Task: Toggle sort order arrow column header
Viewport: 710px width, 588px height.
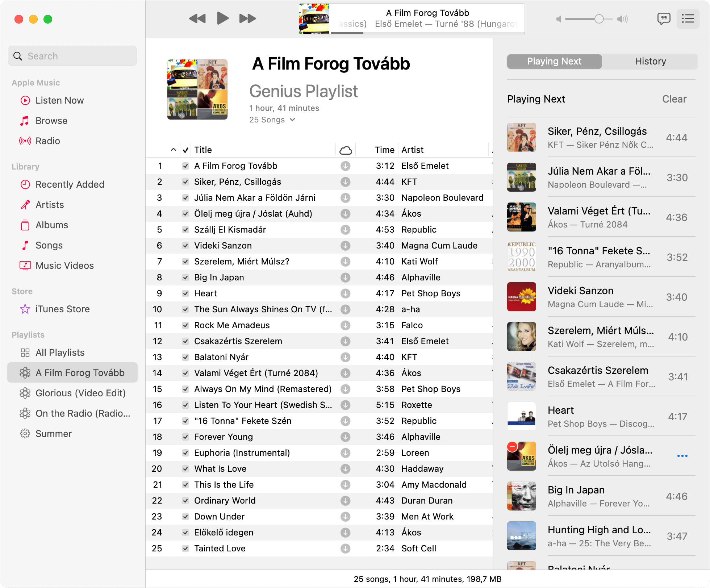Action: pyautogui.click(x=174, y=150)
